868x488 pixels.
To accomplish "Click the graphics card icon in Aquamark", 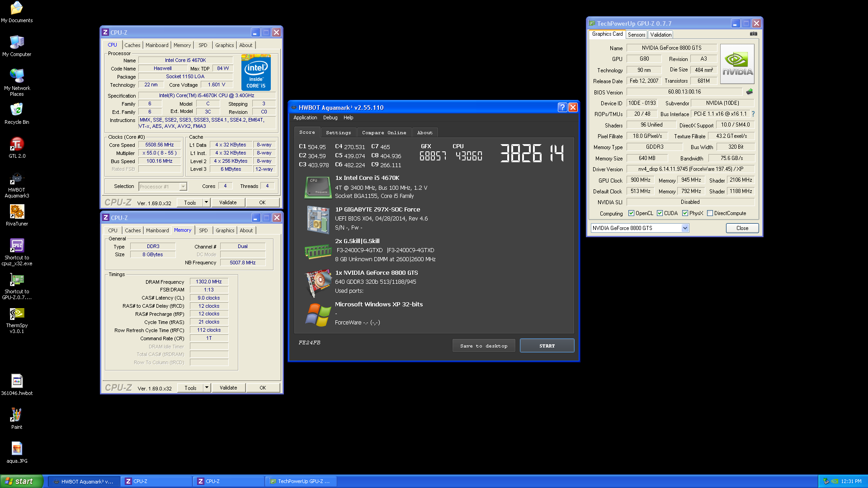I will (x=318, y=283).
